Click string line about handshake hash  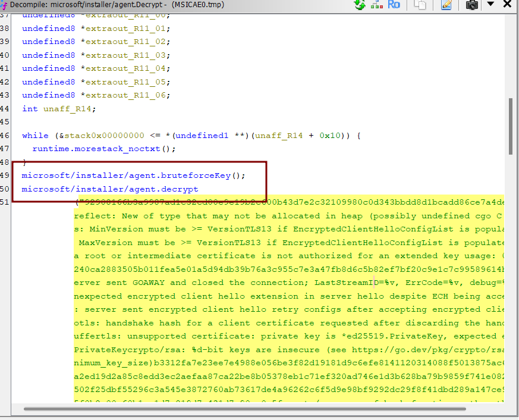point(289,323)
